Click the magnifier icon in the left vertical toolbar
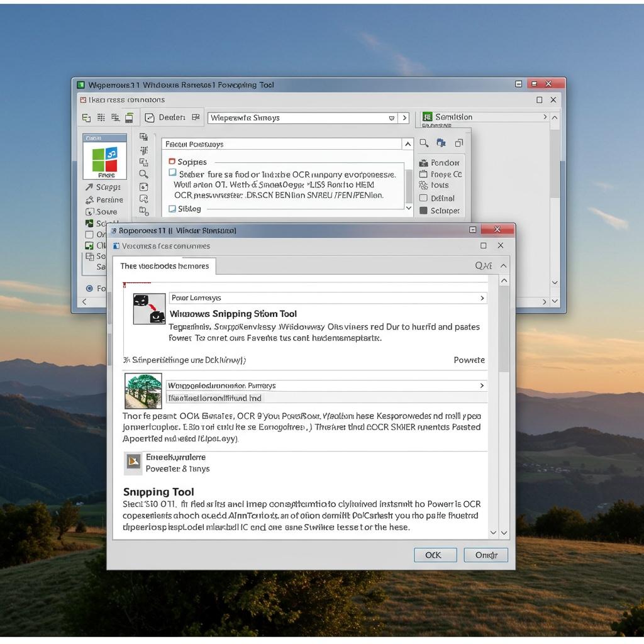 click(x=144, y=174)
